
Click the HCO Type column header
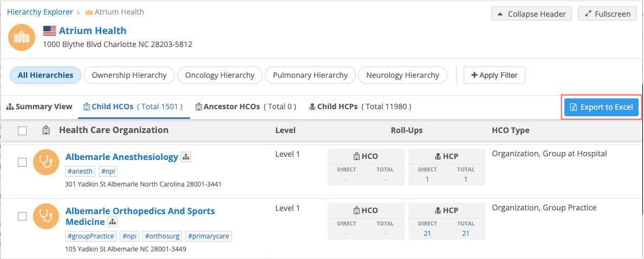click(511, 131)
